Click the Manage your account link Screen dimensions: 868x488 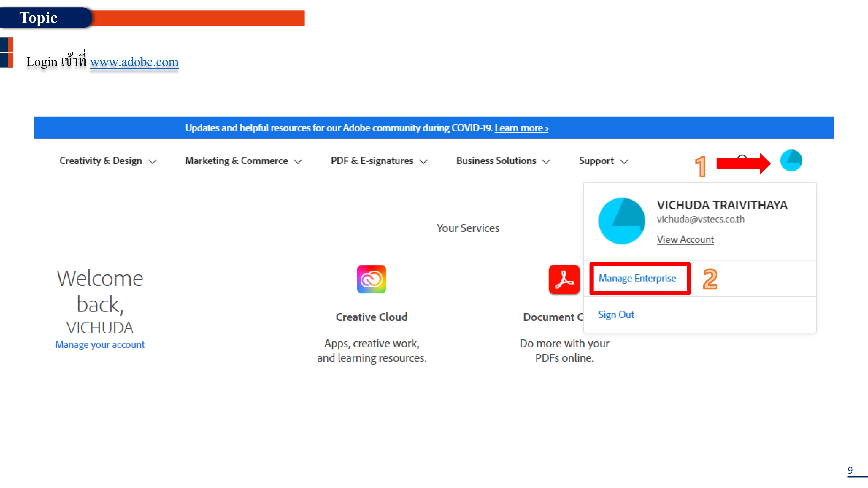pyautogui.click(x=100, y=345)
